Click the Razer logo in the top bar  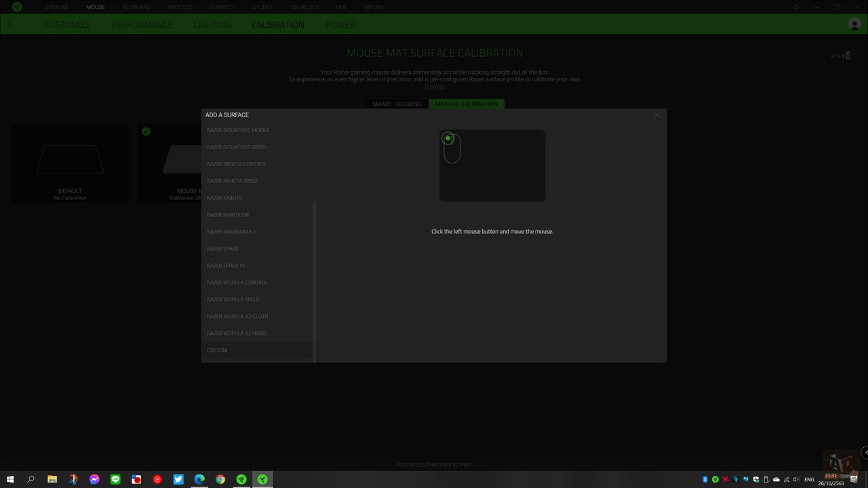17,7
